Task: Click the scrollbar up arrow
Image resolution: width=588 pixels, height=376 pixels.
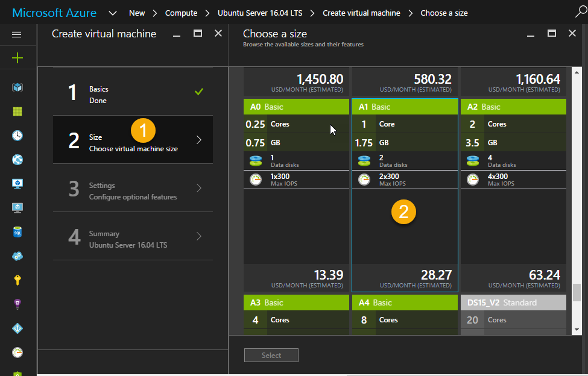Action: [577, 72]
